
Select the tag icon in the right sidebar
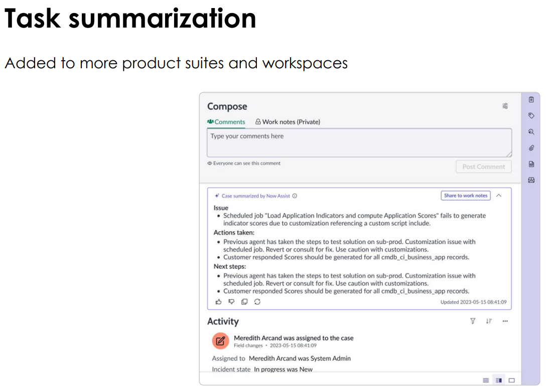(x=531, y=115)
